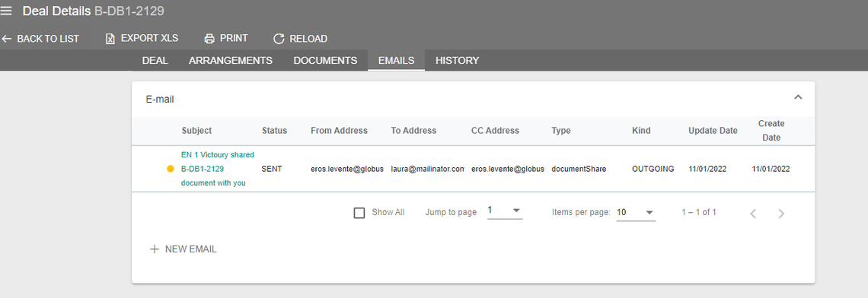Switch to the Deal tab

(x=155, y=60)
